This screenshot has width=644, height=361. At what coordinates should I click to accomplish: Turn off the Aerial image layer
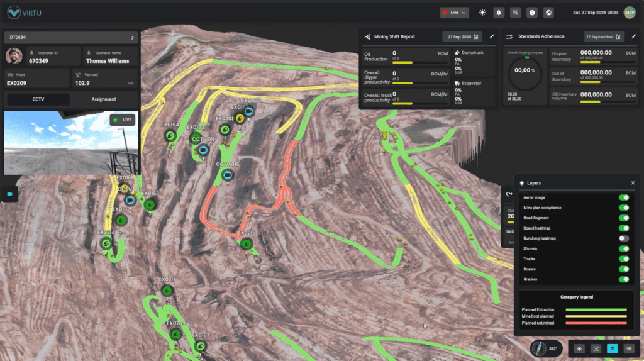(624, 197)
